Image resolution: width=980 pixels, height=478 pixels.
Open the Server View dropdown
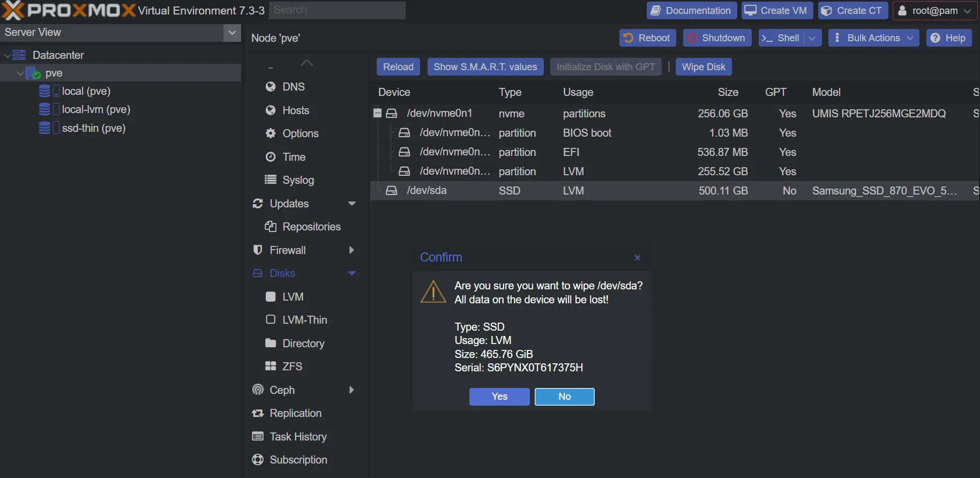[x=231, y=33]
